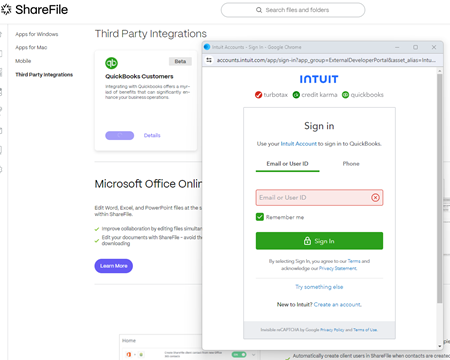Open Mobile apps section
The height and width of the screenshot is (360, 450).
pyautogui.click(x=23, y=61)
